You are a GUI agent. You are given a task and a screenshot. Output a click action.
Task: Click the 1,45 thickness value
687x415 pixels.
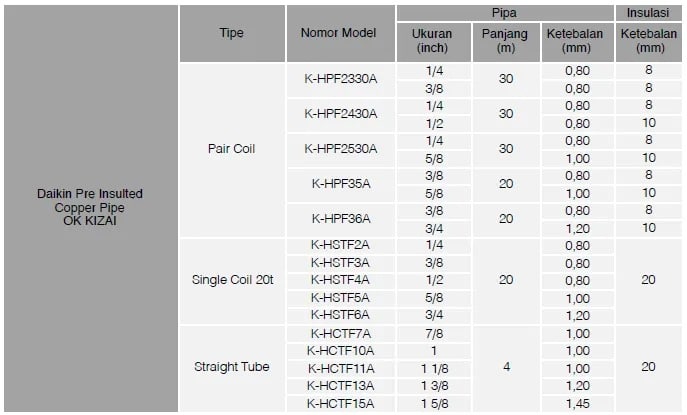tap(577, 402)
